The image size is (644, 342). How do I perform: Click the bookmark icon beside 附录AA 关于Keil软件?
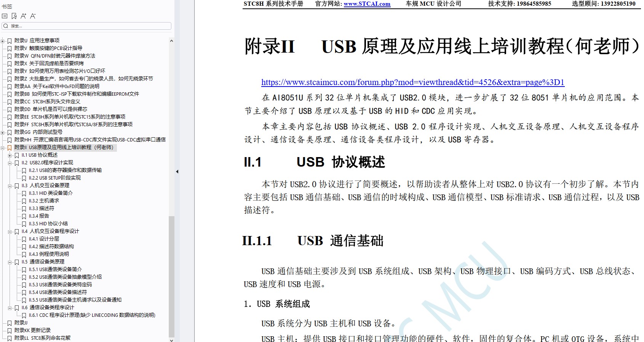pos(10,87)
